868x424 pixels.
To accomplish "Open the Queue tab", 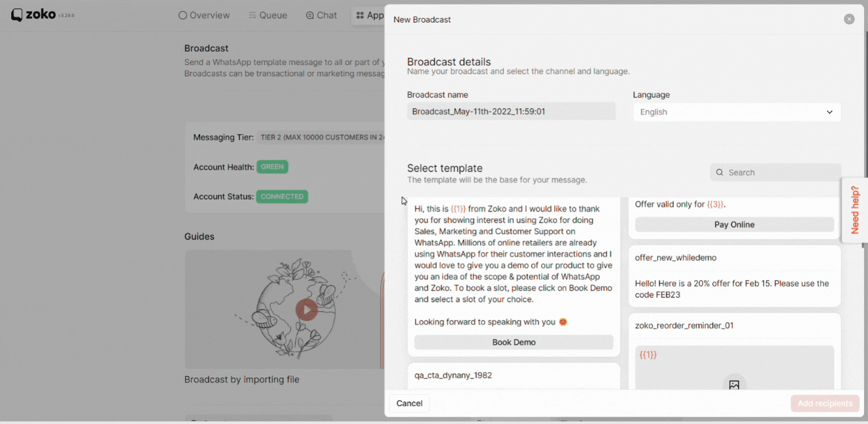I will click(x=268, y=15).
